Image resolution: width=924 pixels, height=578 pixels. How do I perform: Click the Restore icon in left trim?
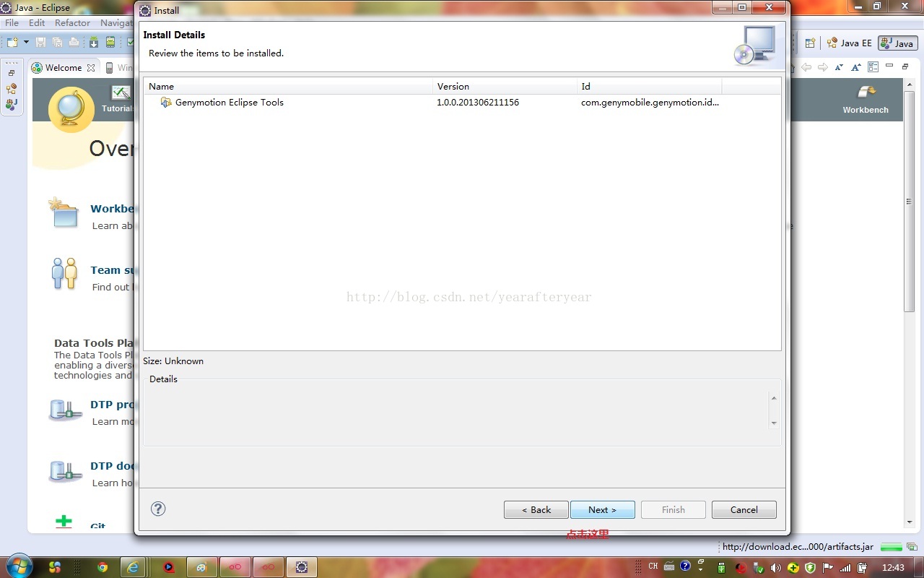12,74
